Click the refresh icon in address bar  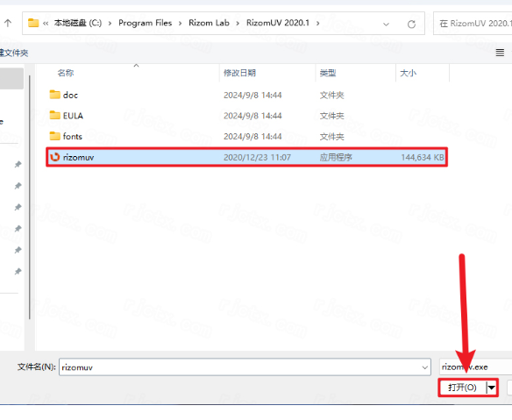(411, 24)
